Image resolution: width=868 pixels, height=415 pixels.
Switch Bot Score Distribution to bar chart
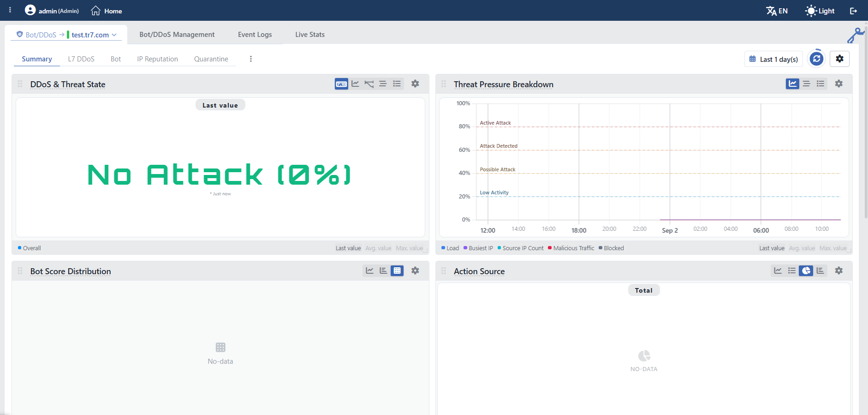pos(383,271)
